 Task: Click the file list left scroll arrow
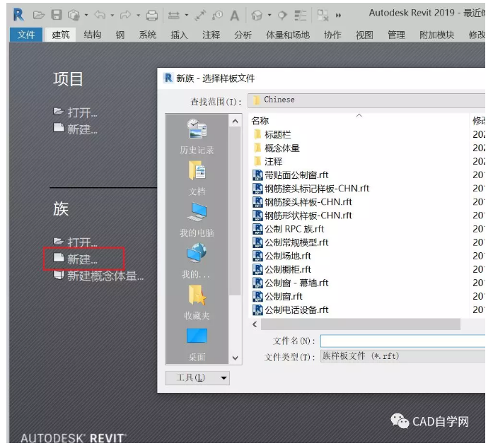pyautogui.click(x=255, y=324)
